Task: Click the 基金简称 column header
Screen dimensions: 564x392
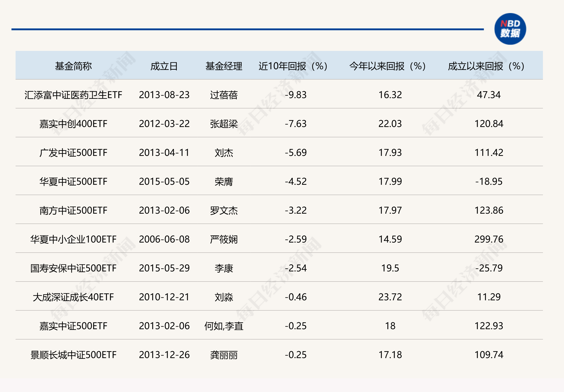Action: point(73,66)
